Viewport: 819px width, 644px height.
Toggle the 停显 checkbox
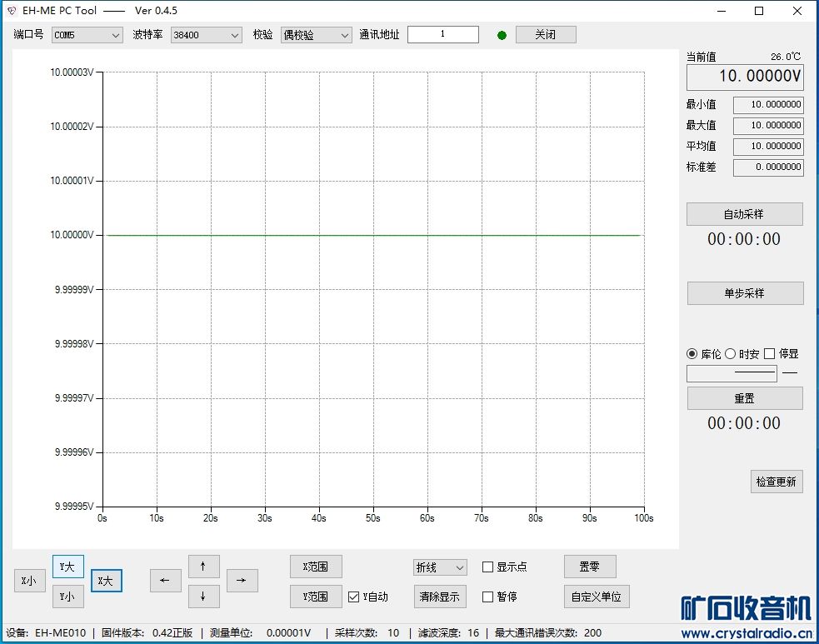tap(769, 353)
